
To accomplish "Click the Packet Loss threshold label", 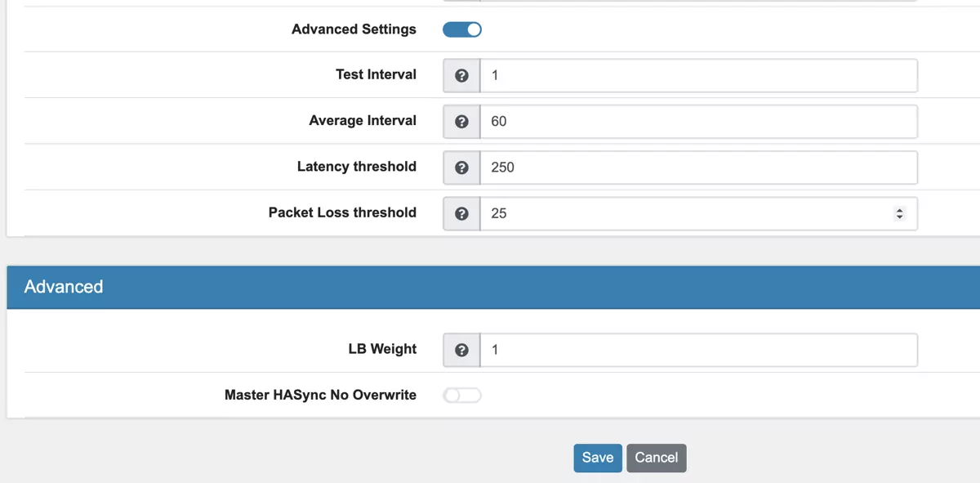I will [342, 212].
